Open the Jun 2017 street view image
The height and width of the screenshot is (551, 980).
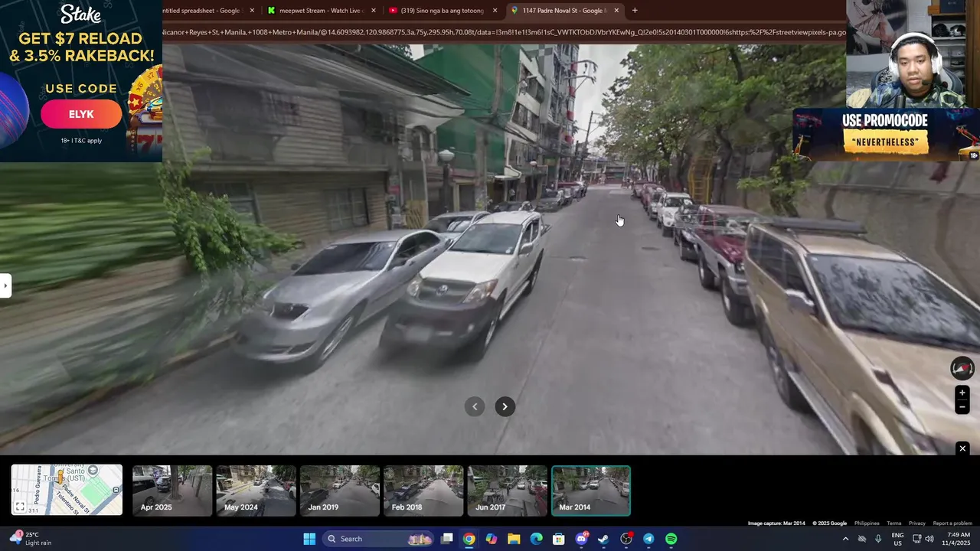tap(507, 491)
